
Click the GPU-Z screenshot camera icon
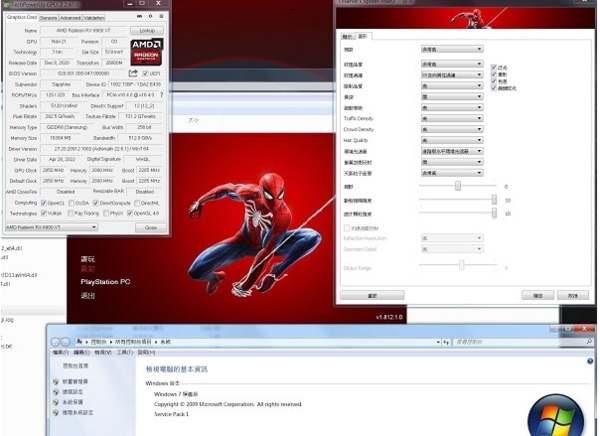tap(139, 16)
